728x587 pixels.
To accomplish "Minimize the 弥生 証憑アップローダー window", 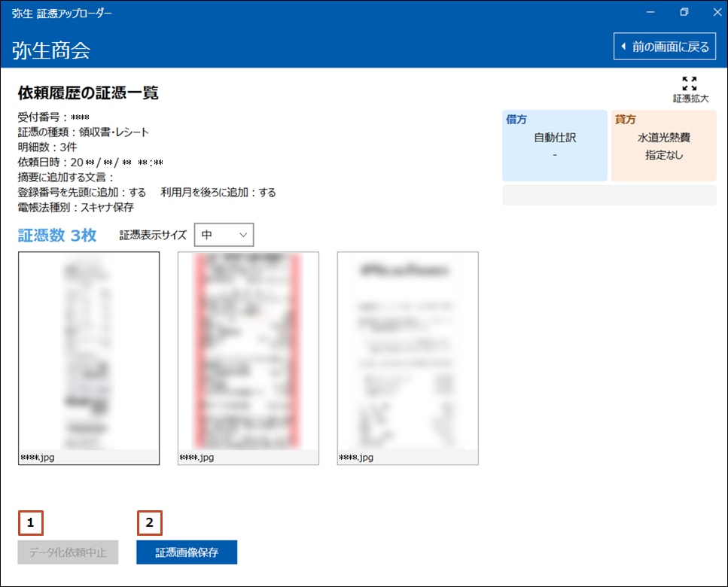I will click(x=650, y=12).
